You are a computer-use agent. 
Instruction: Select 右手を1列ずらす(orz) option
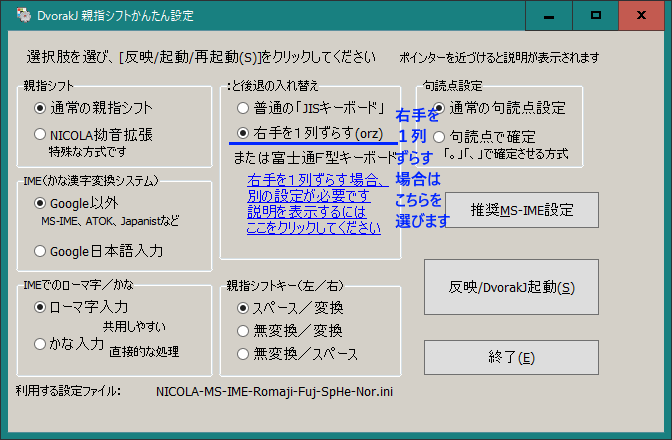[241, 133]
